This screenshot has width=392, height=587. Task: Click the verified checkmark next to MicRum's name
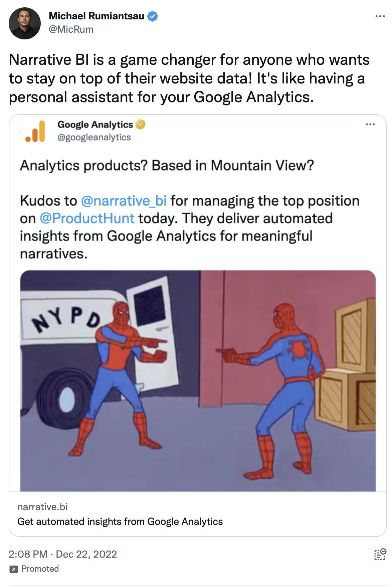[x=152, y=16]
